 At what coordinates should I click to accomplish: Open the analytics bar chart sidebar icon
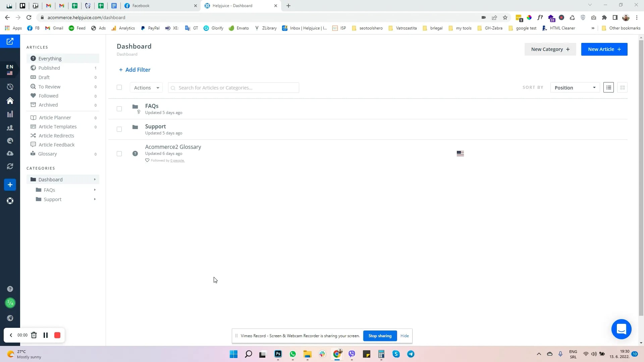[x=10, y=114]
